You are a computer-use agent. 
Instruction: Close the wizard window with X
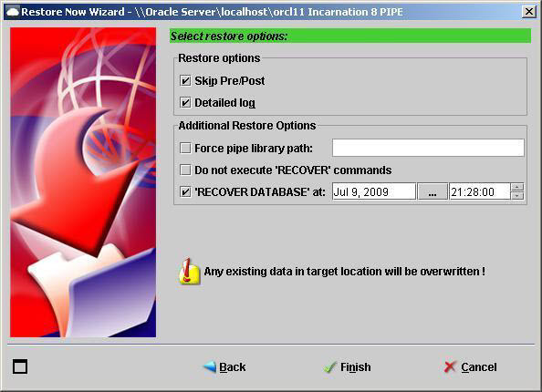coord(529,12)
